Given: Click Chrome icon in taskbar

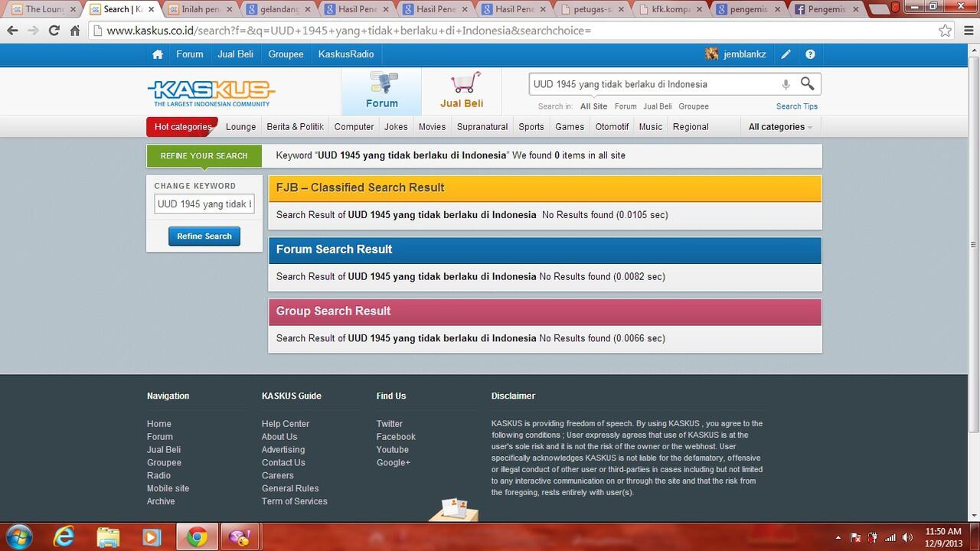Looking at the screenshot, I should (197, 537).
